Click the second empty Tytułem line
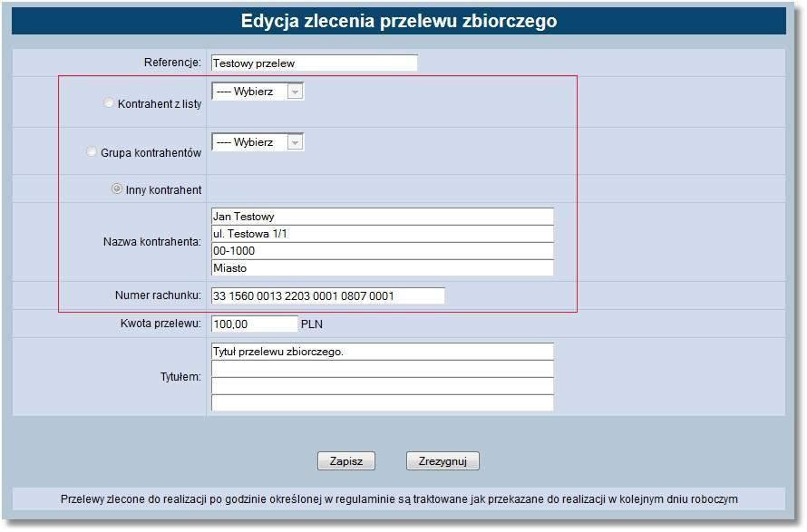 [383, 369]
